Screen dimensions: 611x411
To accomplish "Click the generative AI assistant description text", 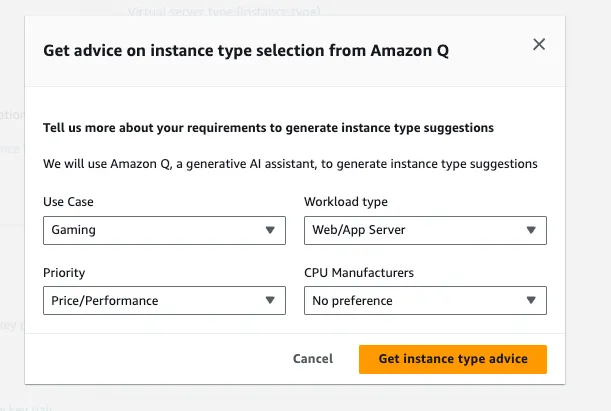I will point(290,163).
